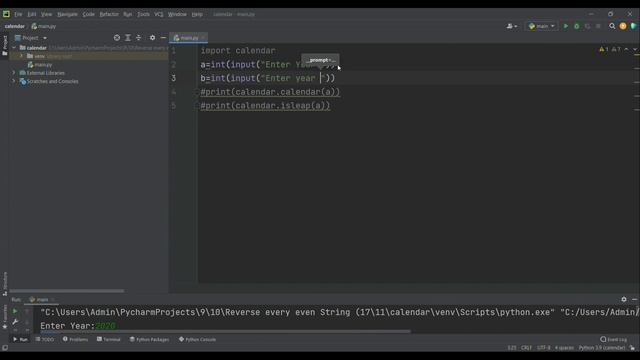Toggle the Run tool window button
This screenshot has height=360, width=640.
pos(20,339)
